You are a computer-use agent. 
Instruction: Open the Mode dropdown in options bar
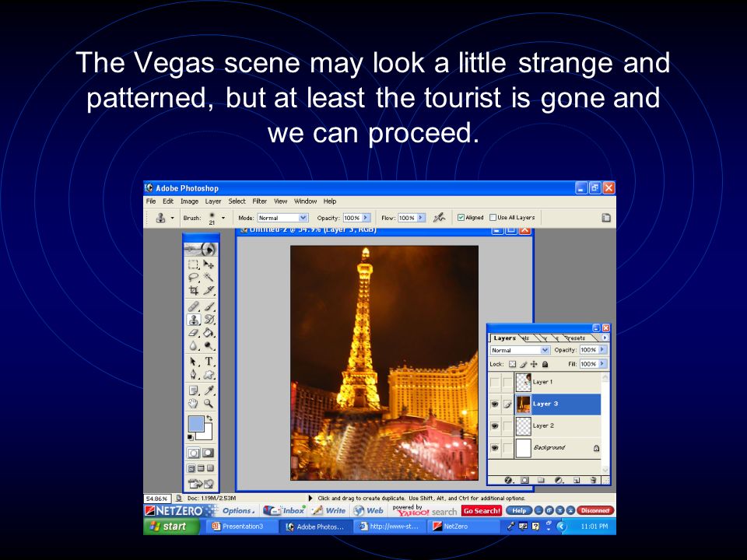pyautogui.click(x=283, y=218)
